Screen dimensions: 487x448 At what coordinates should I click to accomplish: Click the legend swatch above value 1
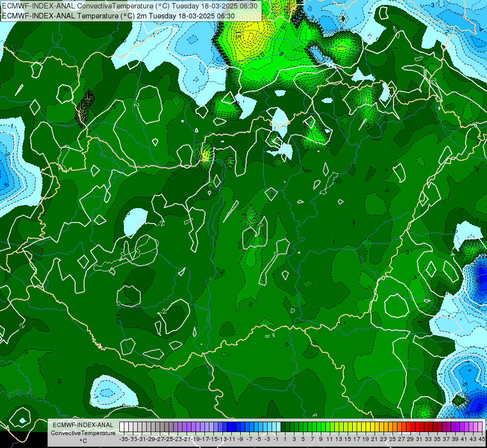[283, 427]
